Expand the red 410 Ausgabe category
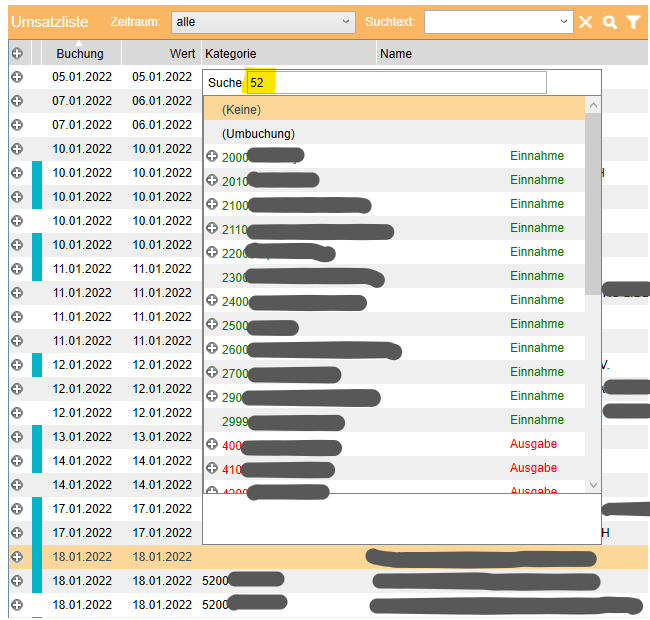The height and width of the screenshot is (620, 650). (212, 468)
